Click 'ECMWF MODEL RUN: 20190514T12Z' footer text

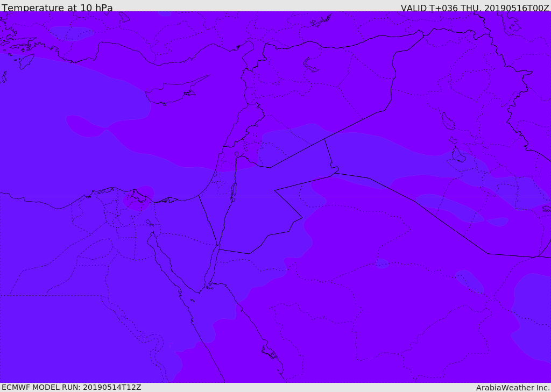point(72,388)
